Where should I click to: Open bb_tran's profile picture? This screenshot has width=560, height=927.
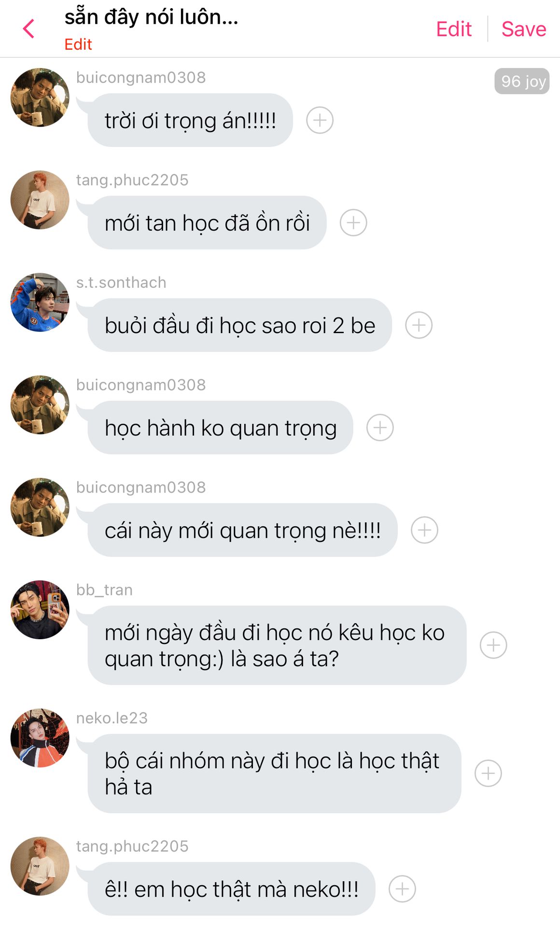click(x=40, y=610)
